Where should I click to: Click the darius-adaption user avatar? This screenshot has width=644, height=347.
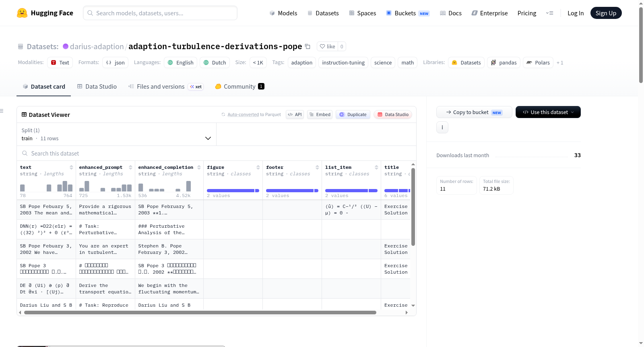click(66, 46)
